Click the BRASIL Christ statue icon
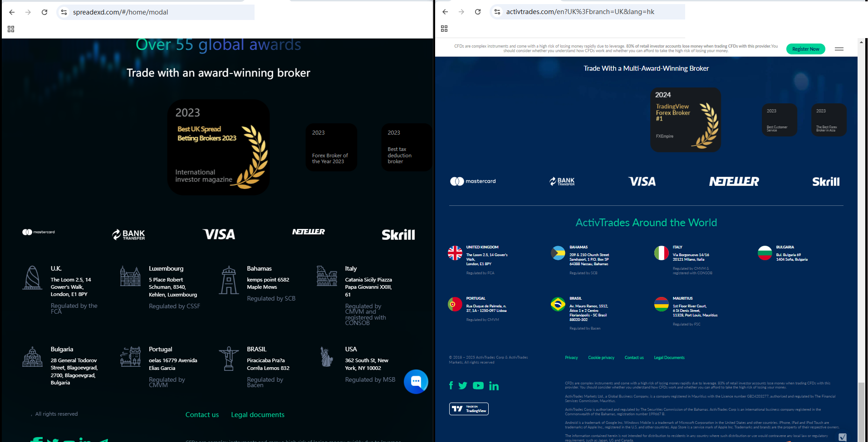868x442 pixels. tap(229, 359)
